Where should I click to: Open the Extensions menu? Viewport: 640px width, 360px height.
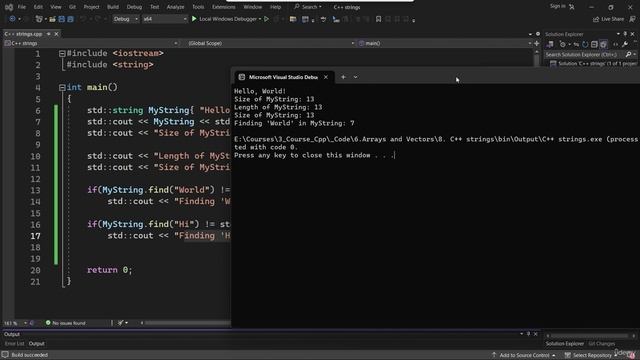click(223, 7)
